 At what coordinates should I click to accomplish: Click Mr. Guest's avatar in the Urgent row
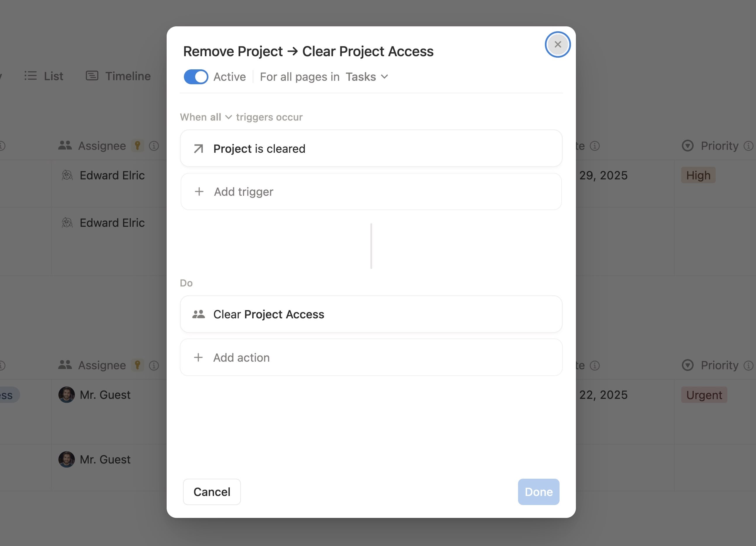click(x=67, y=394)
